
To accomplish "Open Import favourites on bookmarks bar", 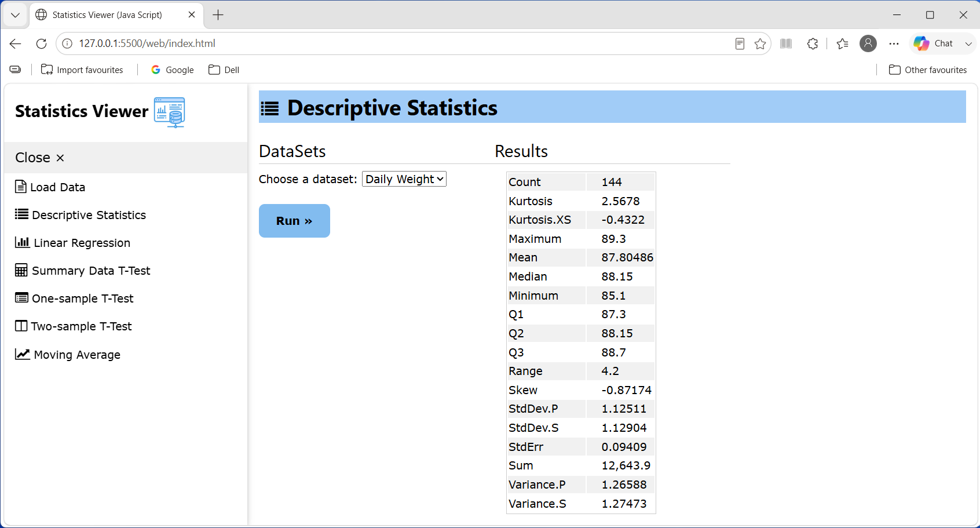I will pyautogui.click(x=82, y=70).
